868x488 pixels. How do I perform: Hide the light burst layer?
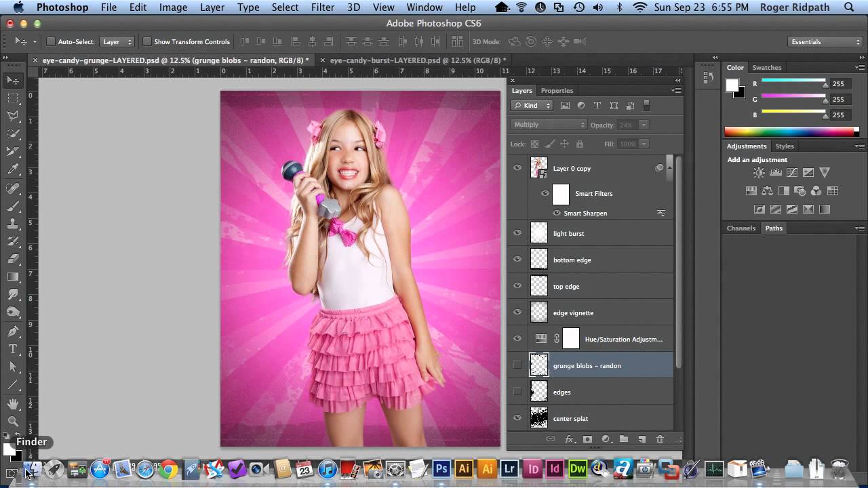tap(517, 233)
